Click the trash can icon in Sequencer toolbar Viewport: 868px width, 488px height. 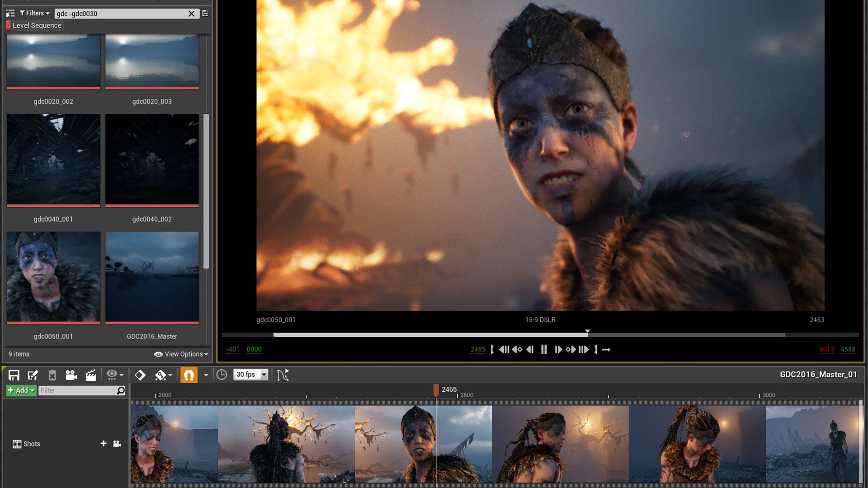[x=52, y=375]
